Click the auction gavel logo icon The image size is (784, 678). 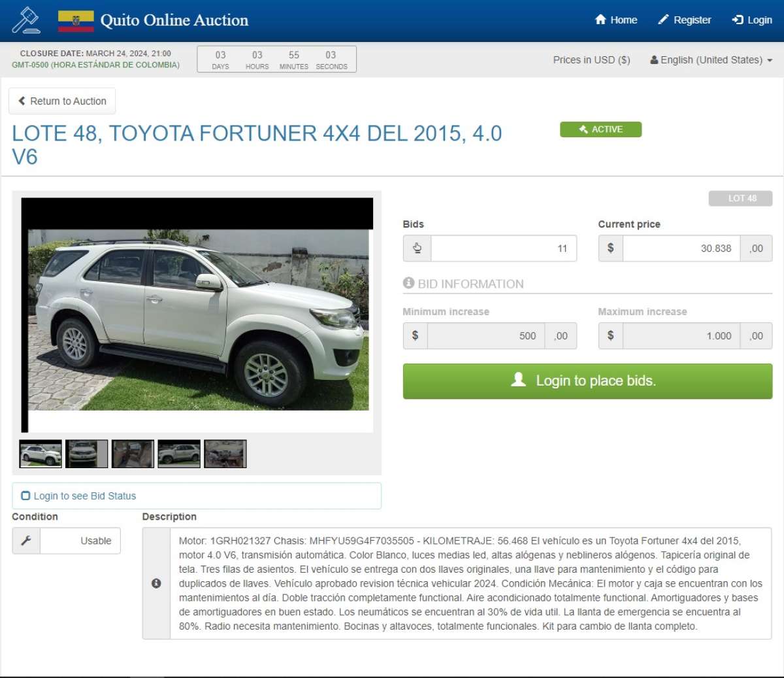(x=26, y=20)
